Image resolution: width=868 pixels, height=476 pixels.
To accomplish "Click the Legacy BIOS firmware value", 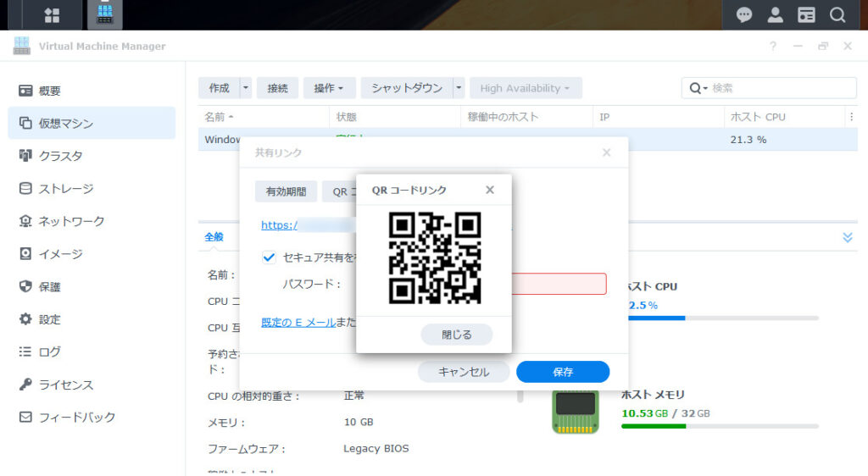I will point(376,448).
